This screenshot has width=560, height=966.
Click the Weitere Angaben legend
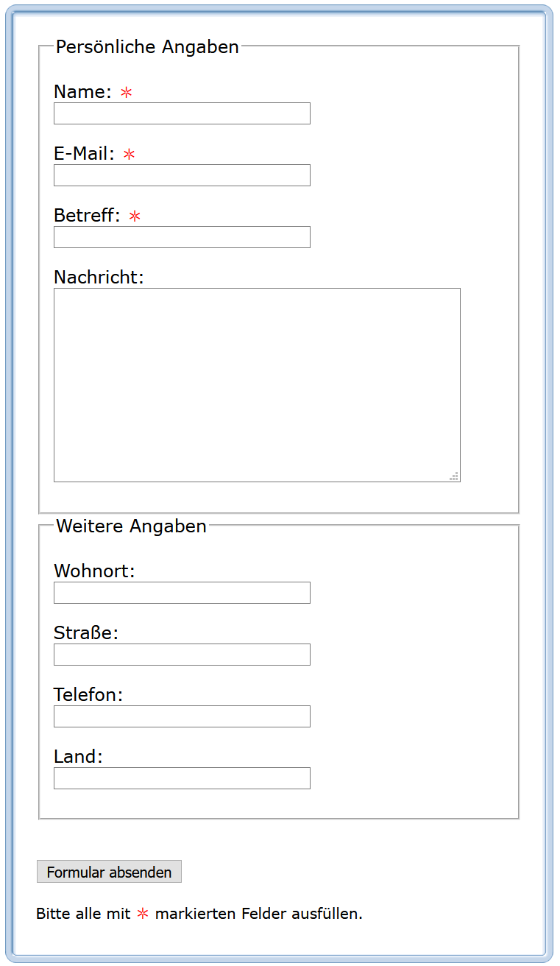coord(131,526)
